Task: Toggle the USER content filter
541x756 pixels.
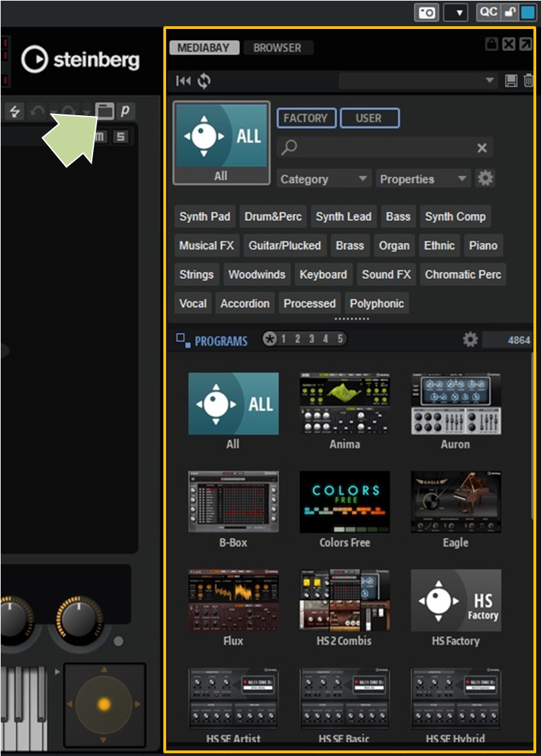Action: 369,118
